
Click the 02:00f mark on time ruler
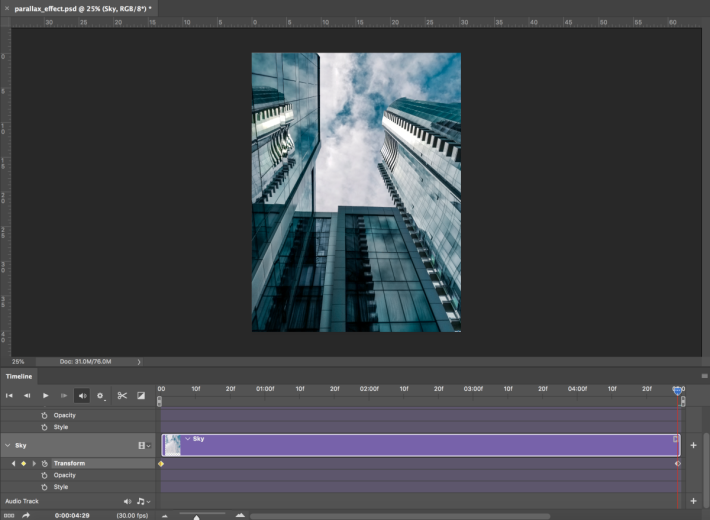tap(369, 389)
